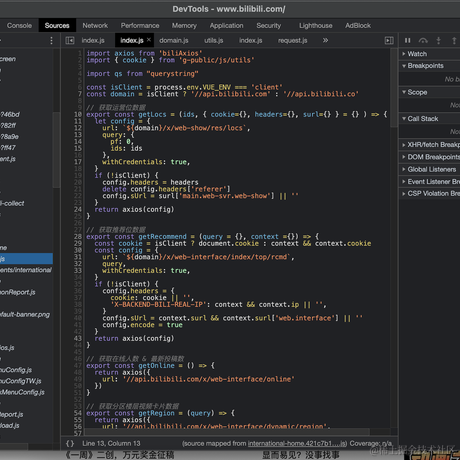Select the ents/international folder in navigator
This screenshot has height=460, width=460.
point(26,270)
